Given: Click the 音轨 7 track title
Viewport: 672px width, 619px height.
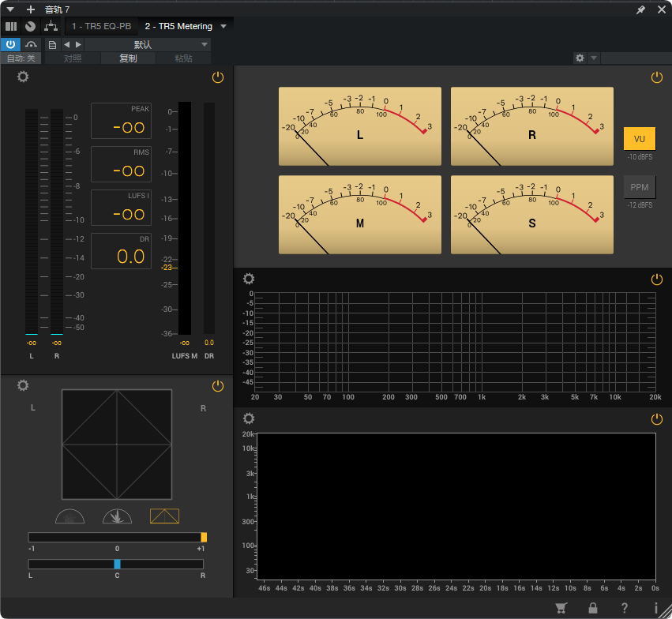Looking at the screenshot, I should coord(57,9).
